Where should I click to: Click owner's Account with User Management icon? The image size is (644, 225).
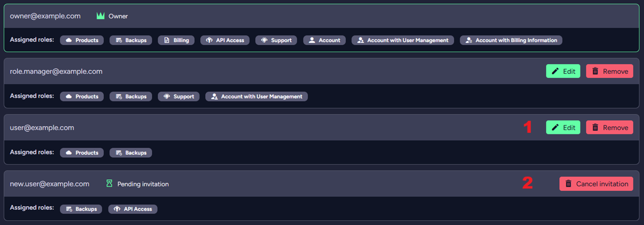point(361,40)
